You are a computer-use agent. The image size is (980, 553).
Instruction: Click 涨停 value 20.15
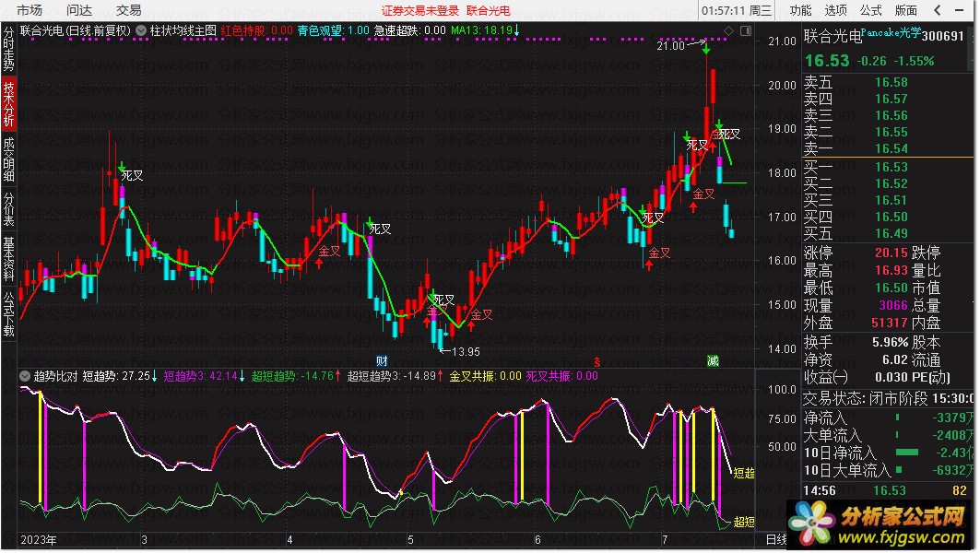891,253
